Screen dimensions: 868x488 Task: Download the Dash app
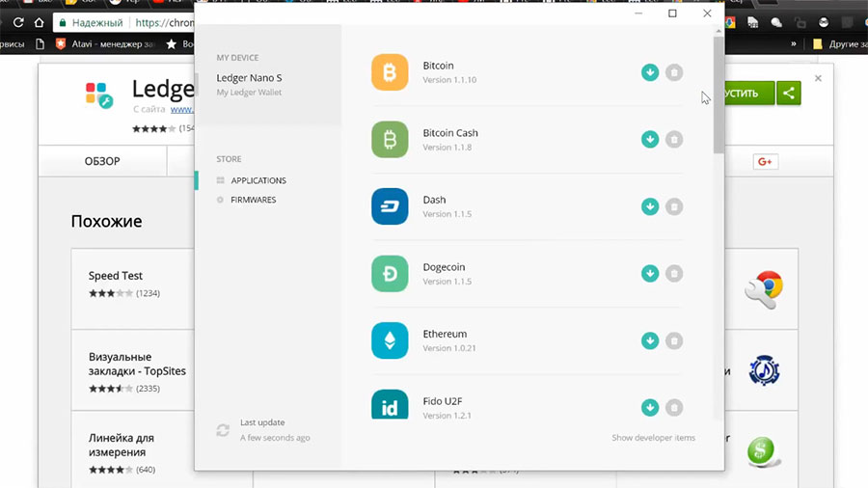pyautogui.click(x=650, y=206)
